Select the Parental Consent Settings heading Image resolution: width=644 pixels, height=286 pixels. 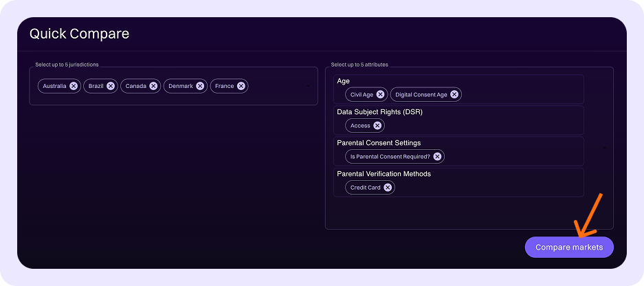coord(379,143)
